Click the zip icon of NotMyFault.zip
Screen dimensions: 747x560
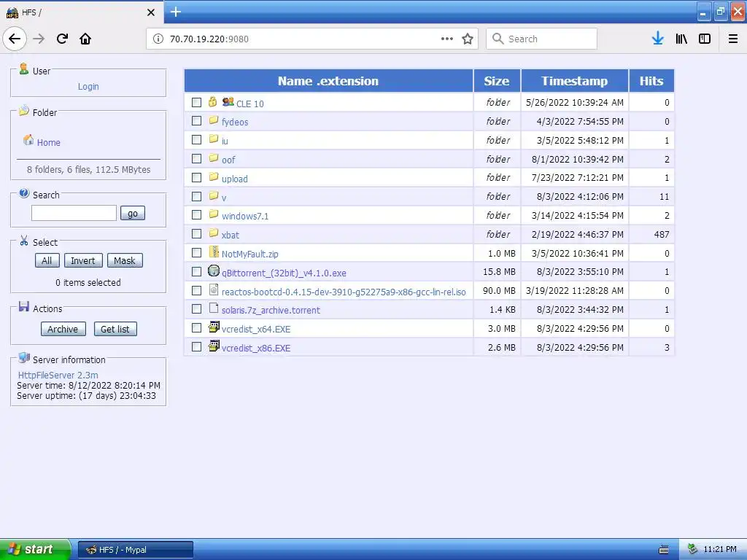point(214,252)
